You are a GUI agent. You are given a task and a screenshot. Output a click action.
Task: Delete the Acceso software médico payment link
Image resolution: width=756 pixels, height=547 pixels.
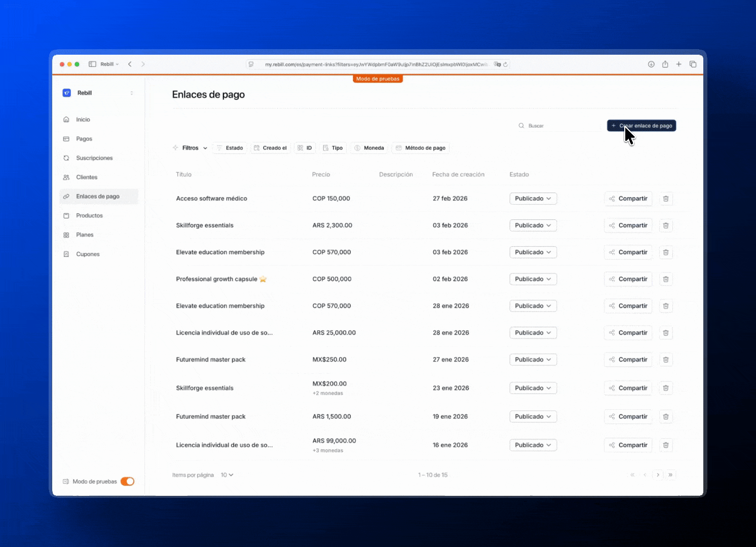tap(666, 199)
